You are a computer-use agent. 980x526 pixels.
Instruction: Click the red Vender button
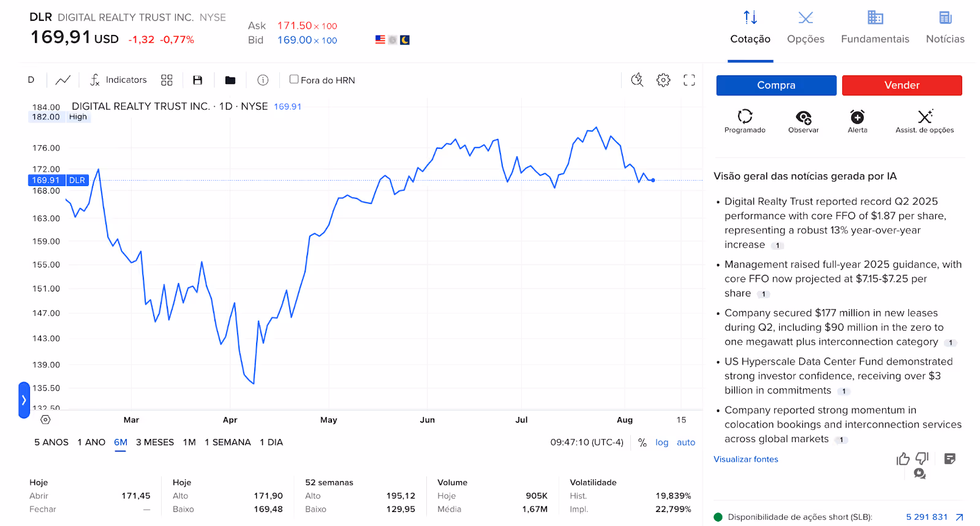point(902,85)
